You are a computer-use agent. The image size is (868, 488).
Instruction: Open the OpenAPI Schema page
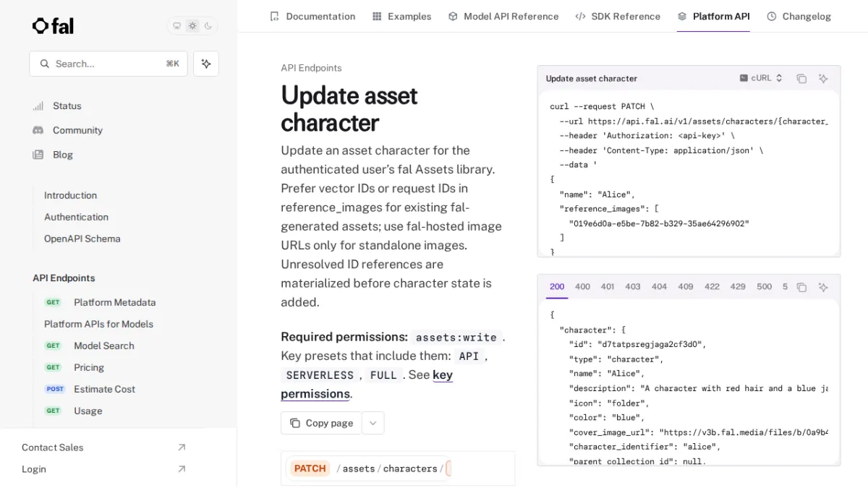(82, 239)
